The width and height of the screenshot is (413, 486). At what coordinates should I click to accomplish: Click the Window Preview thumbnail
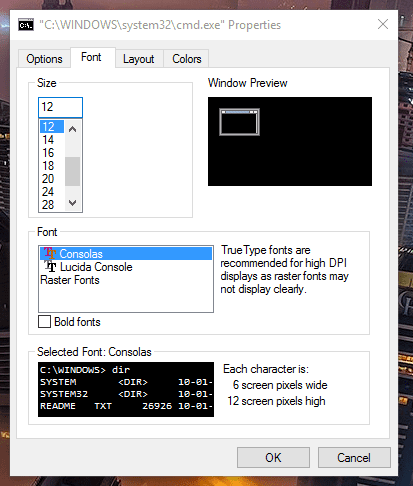[x=239, y=122]
